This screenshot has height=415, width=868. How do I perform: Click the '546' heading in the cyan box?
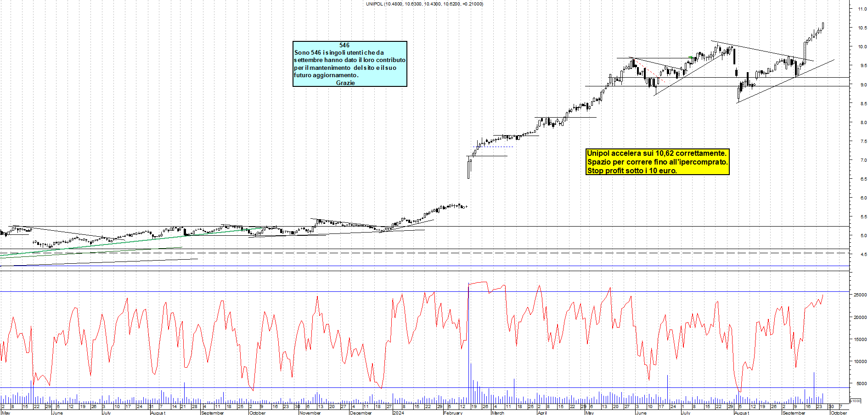click(344, 45)
